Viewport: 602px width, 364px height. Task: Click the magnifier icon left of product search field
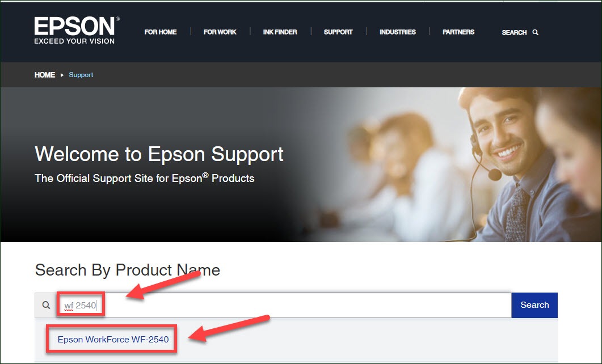[47, 305]
